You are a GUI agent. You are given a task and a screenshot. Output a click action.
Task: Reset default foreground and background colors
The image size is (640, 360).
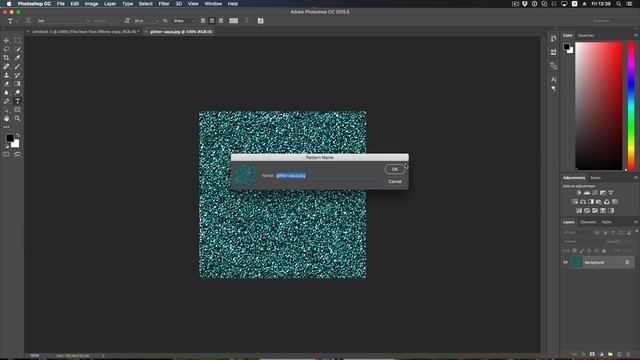[x=7, y=146]
